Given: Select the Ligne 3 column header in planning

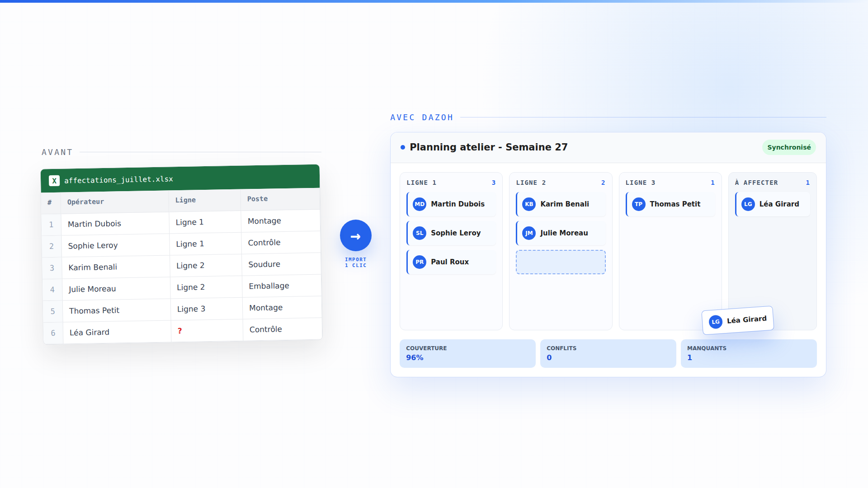Looking at the screenshot, I should tap(640, 183).
